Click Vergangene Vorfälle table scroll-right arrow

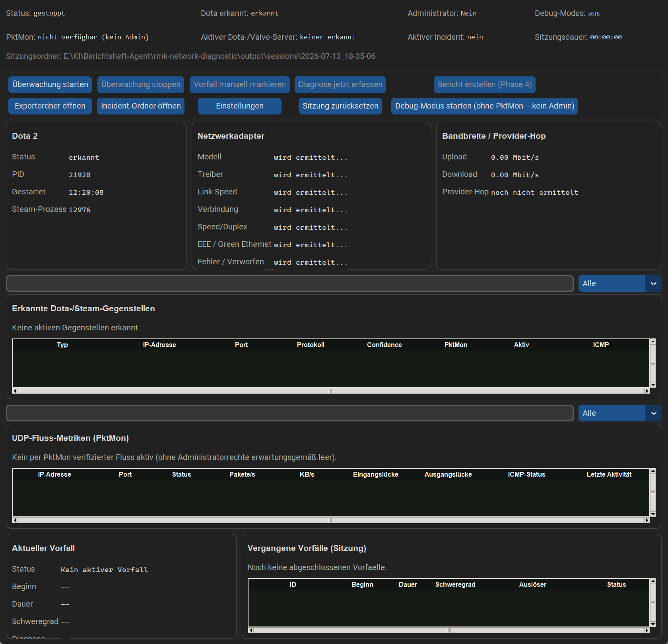coord(647,630)
